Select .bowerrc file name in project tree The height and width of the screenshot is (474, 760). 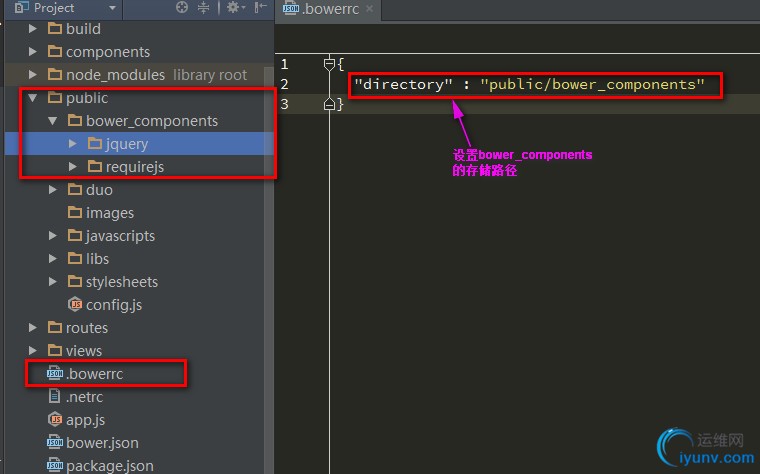95,374
